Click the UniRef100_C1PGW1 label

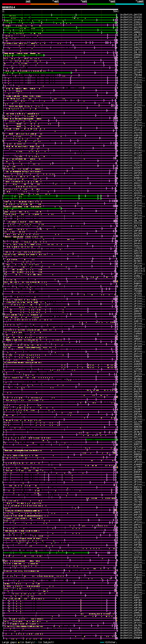click(x=131, y=369)
